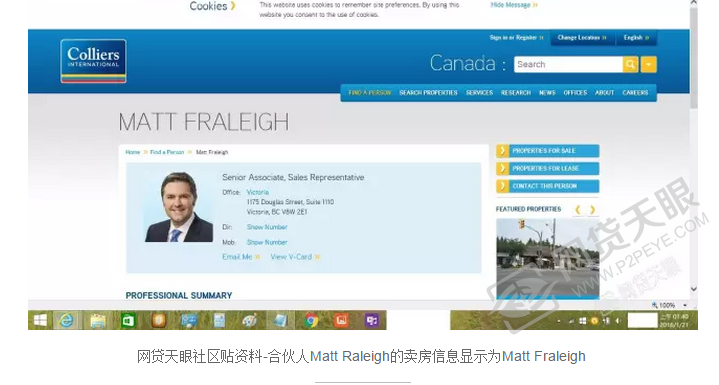Click into the Search input field

569,65
